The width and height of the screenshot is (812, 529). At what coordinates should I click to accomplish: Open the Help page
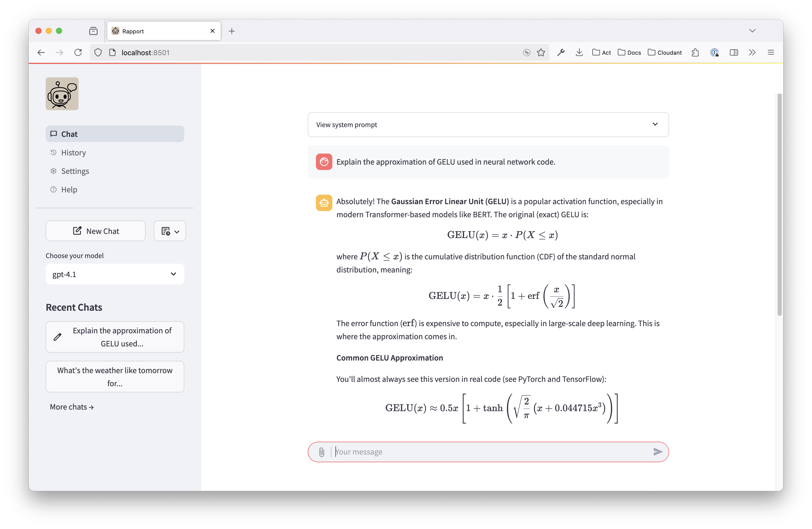click(115, 190)
